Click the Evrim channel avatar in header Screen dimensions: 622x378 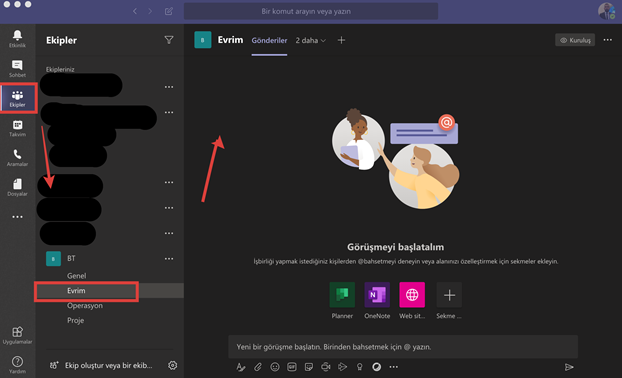coord(203,40)
